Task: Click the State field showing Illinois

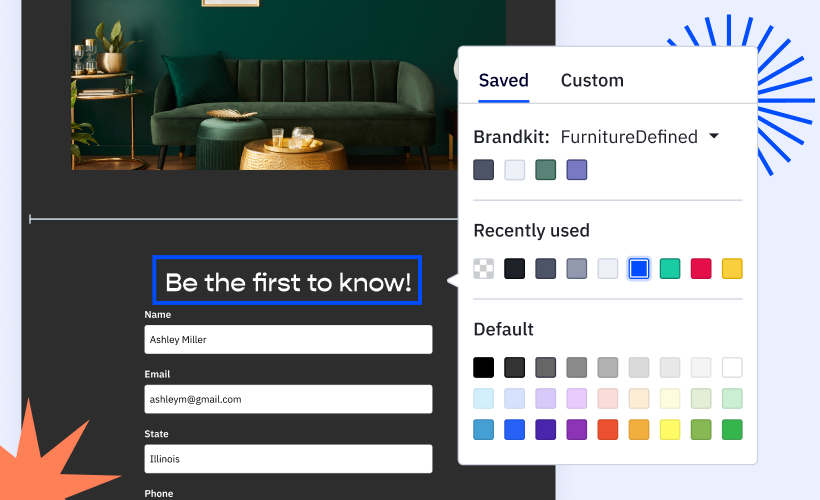Action: (288, 459)
